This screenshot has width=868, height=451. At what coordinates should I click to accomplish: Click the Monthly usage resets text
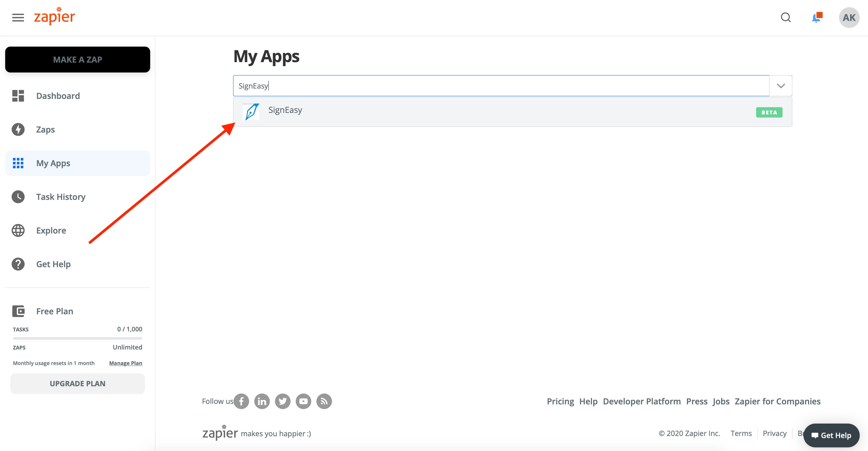54,363
